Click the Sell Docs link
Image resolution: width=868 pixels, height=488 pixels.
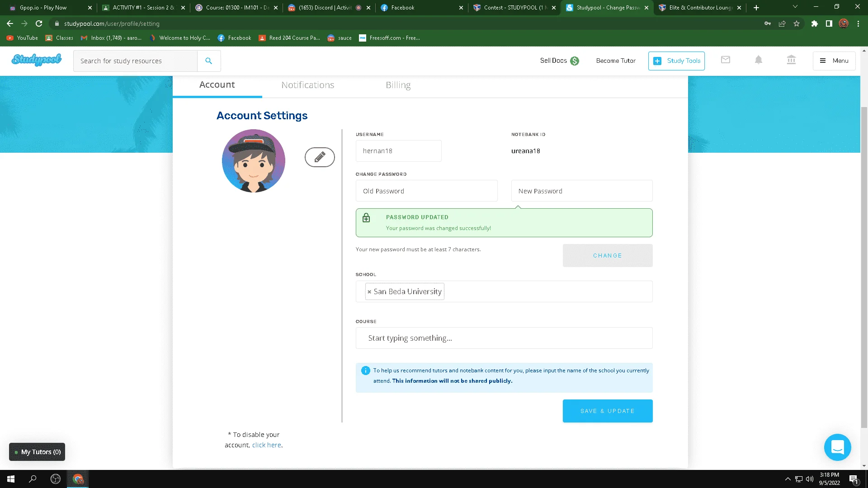pos(553,61)
